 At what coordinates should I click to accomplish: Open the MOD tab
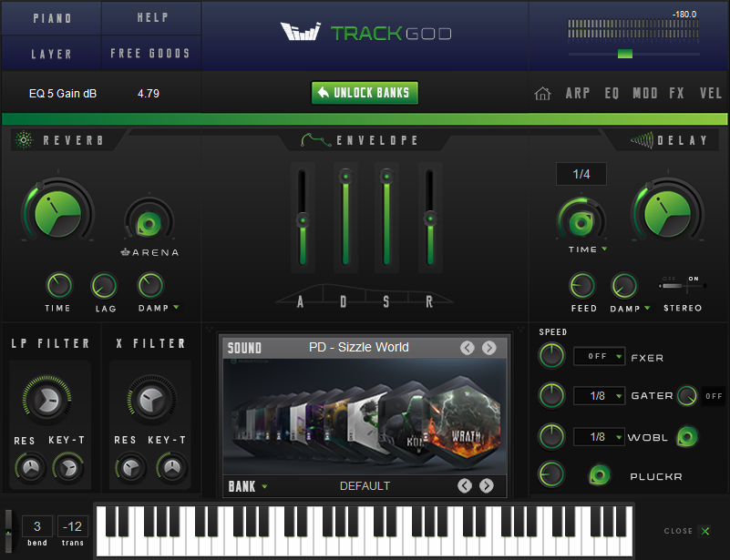tap(645, 93)
